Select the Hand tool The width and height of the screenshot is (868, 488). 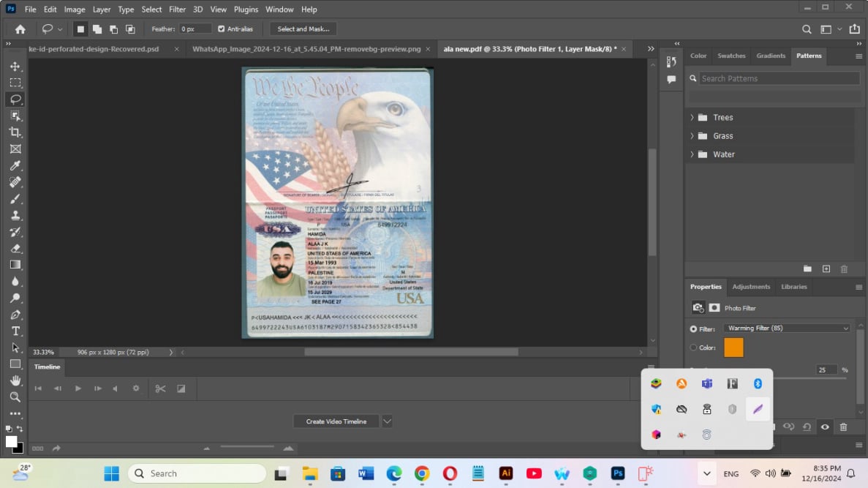(15, 380)
